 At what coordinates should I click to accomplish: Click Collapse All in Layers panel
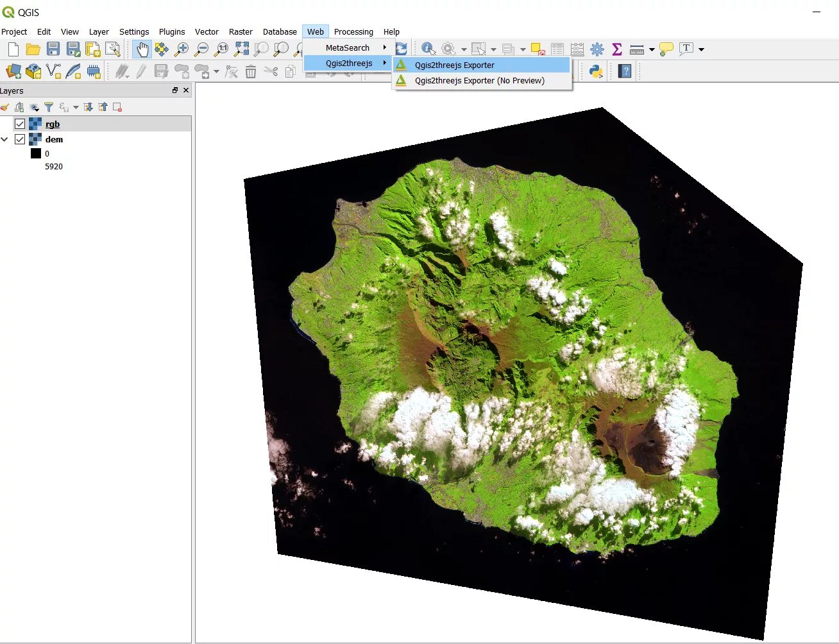pyautogui.click(x=103, y=107)
